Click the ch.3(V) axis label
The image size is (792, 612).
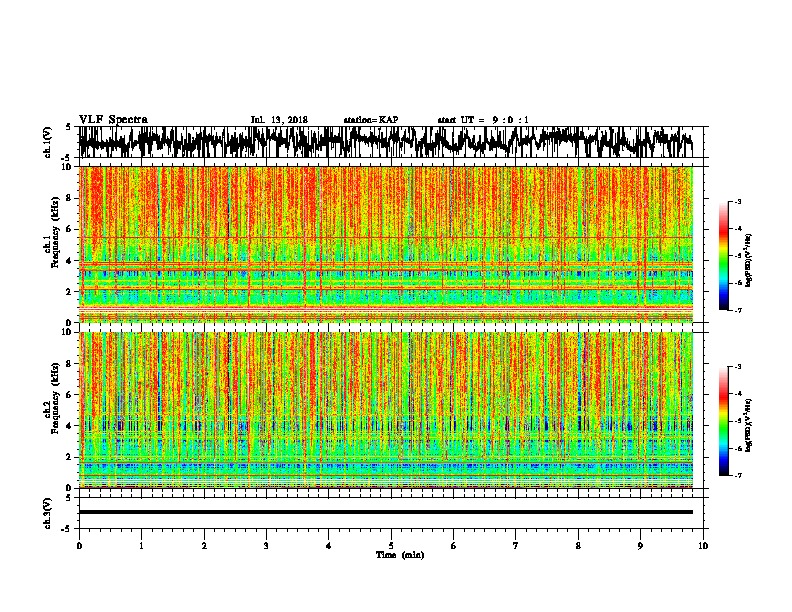(48, 514)
